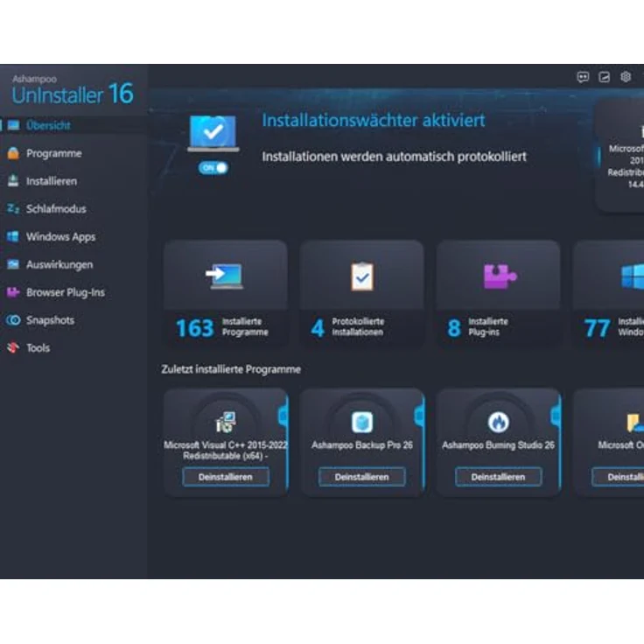The image size is (644, 644).
Task: Click the edit note icon in the top bar
Action: click(604, 77)
